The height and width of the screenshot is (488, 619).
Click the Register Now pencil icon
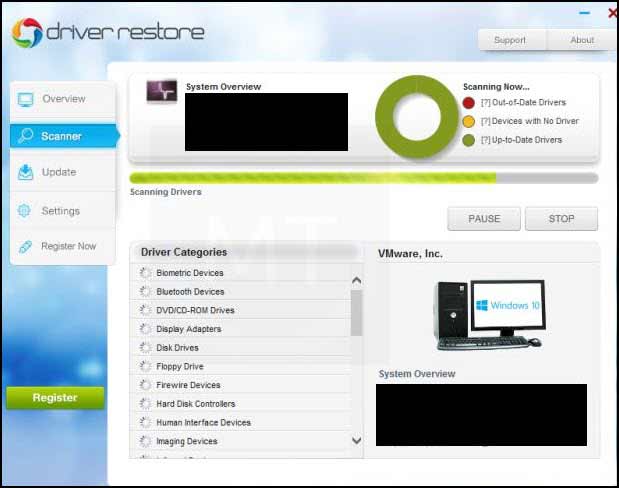(x=25, y=247)
